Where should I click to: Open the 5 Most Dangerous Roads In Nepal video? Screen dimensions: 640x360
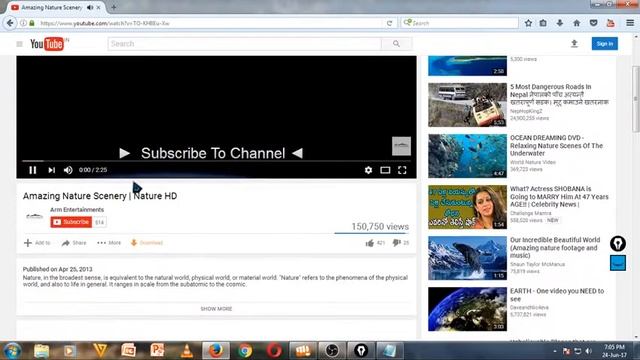559,94
